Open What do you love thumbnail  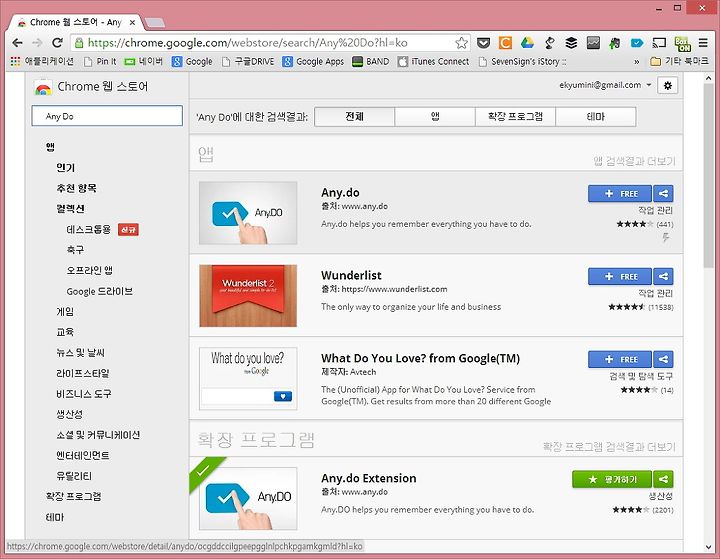coord(248,378)
